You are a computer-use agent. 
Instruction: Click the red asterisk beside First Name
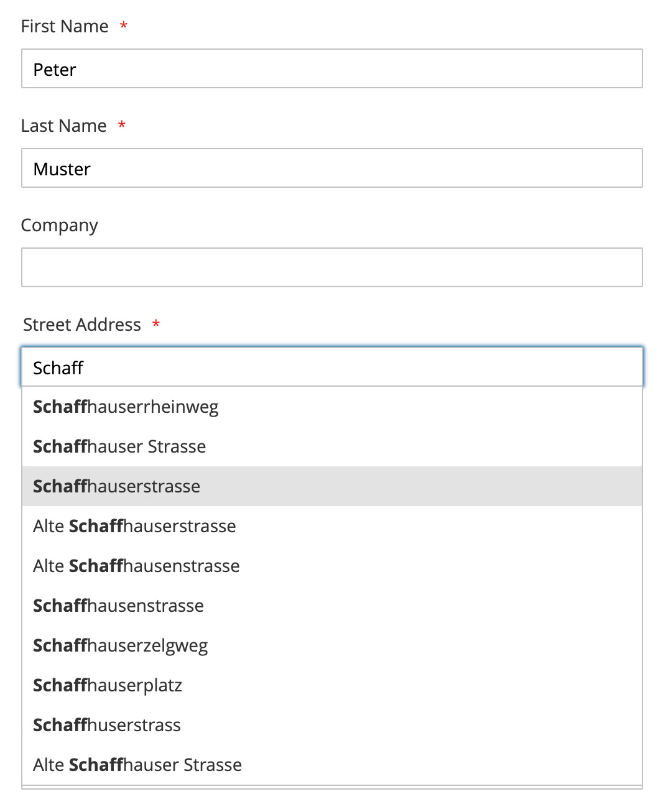pos(124,25)
